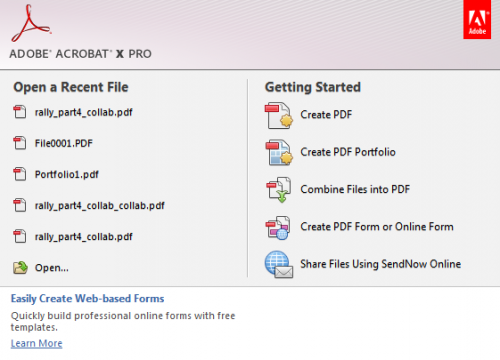The height and width of the screenshot is (360, 500).
Task: Select the Open... link
Action: tap(52, 268)
